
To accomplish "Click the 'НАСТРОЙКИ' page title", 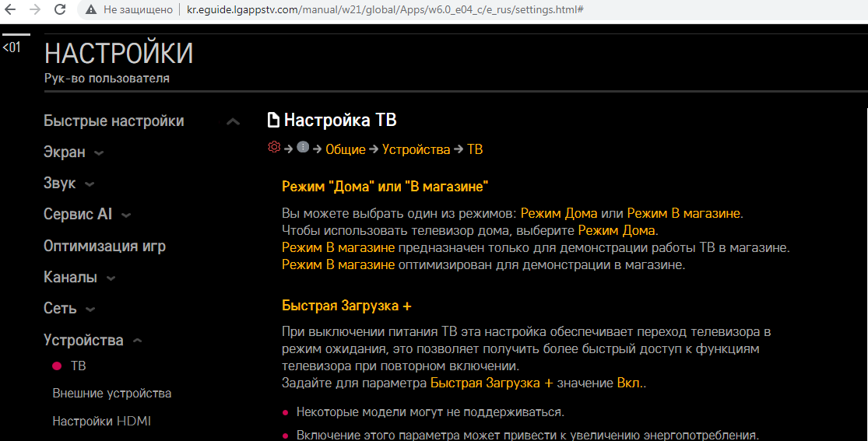I will 118,54.
